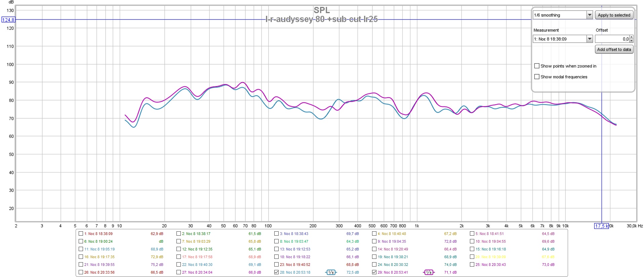Check trace 27: Νοε 8 20:34:04
Viewport: 644px width, 277px height.
point(178,272)
